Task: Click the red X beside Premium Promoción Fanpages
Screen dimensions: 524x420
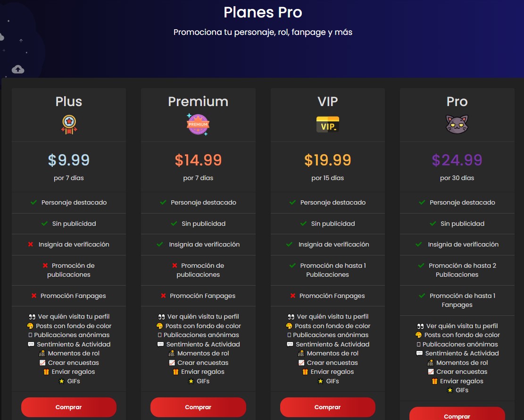Action: (x=163, y=296)
